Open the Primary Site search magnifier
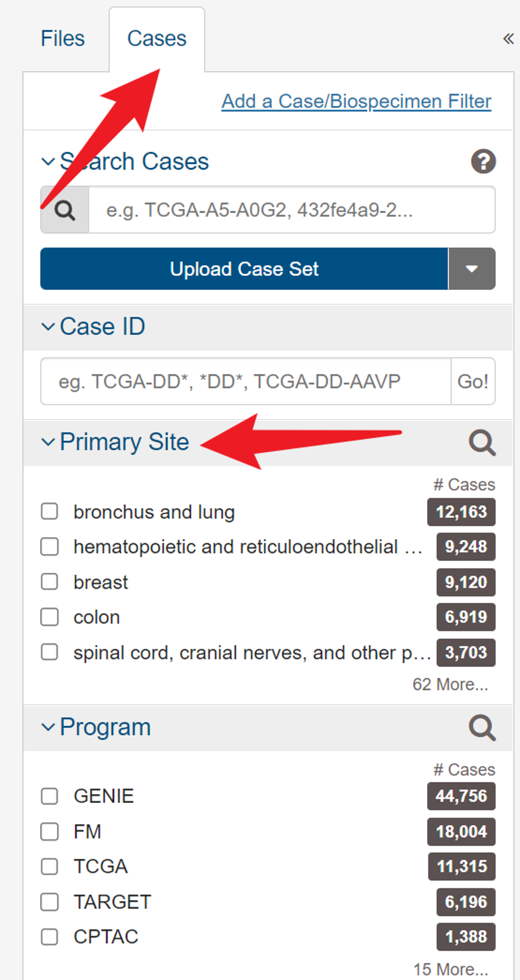 coord(482,442)
